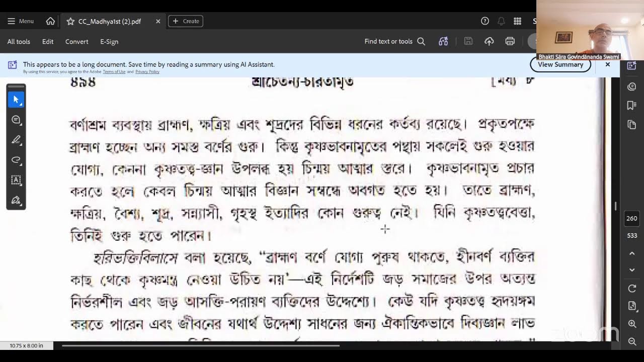Open the Fill and Sign pen tool
The height and width of the screenshot is (362, 644).
pos(16,200)
